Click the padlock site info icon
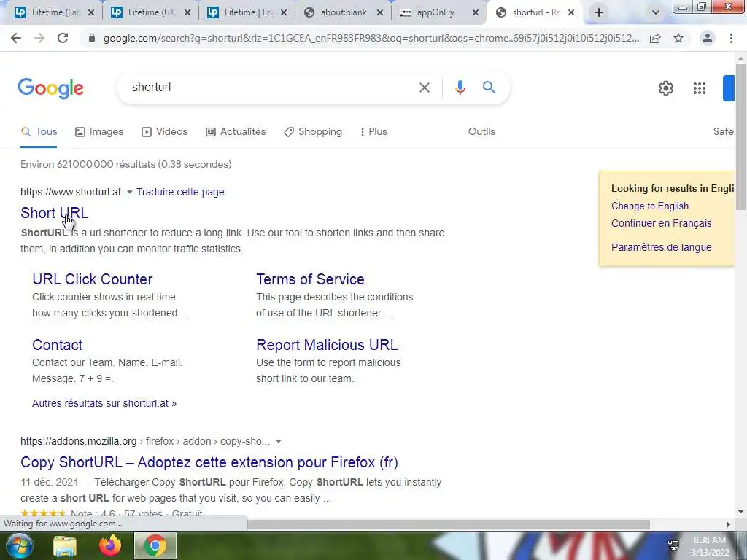 point(92,38)
